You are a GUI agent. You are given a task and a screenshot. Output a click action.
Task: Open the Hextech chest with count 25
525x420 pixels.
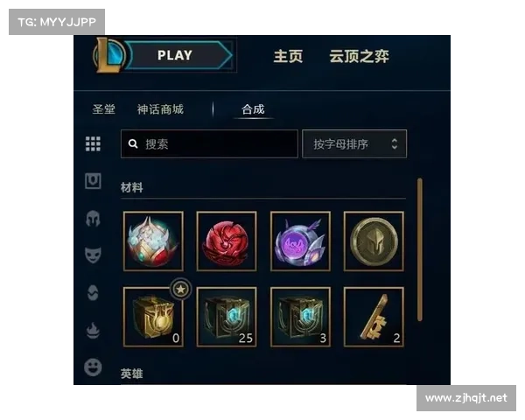[227, 317]
